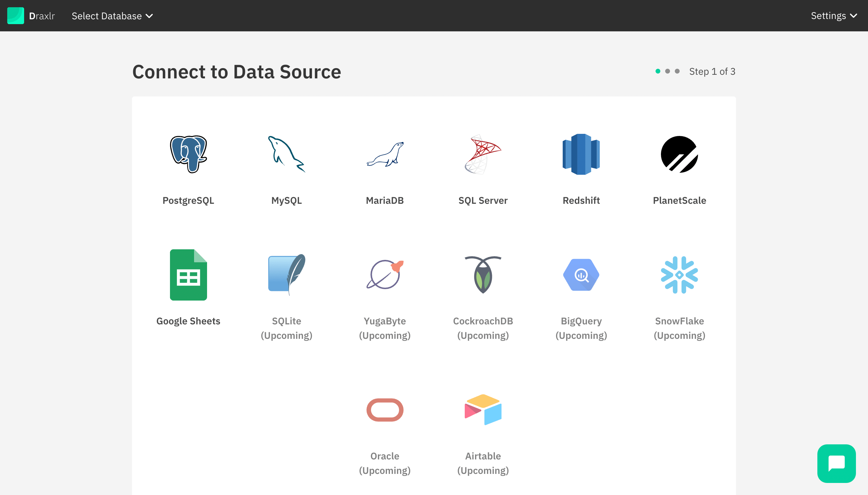Click the PostgreSQL label

tap(188, 200)
